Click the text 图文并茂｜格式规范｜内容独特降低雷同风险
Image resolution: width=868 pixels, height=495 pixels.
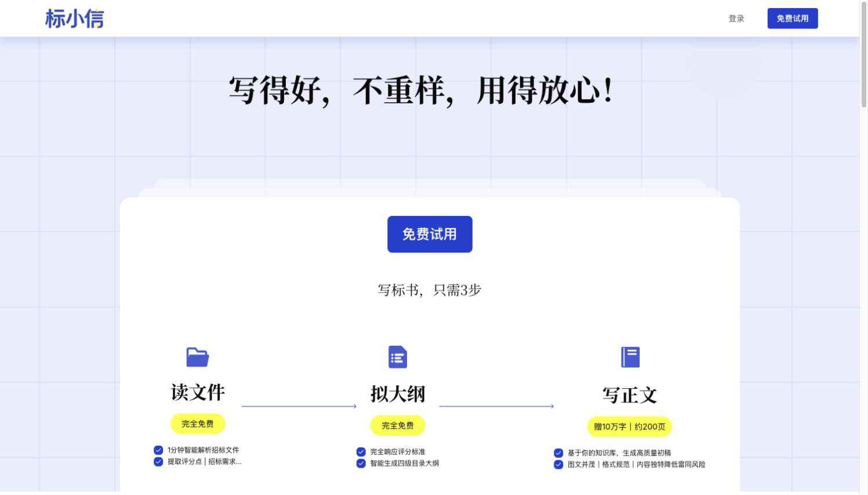point(637,464)
